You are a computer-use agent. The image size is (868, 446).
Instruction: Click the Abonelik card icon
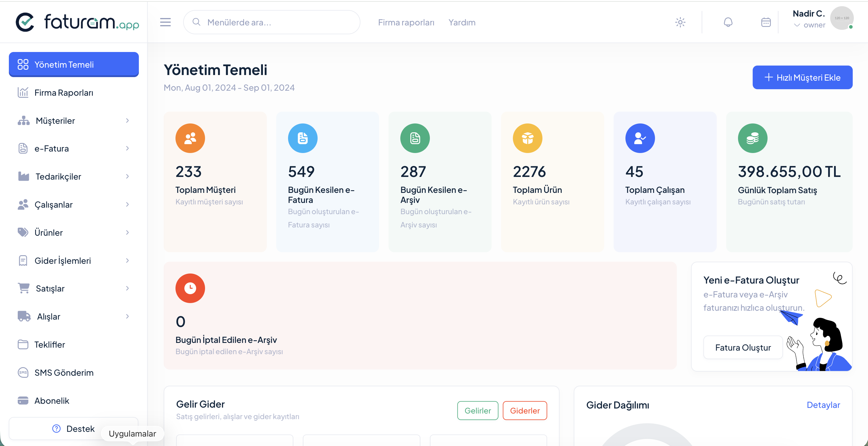point(23,400)
